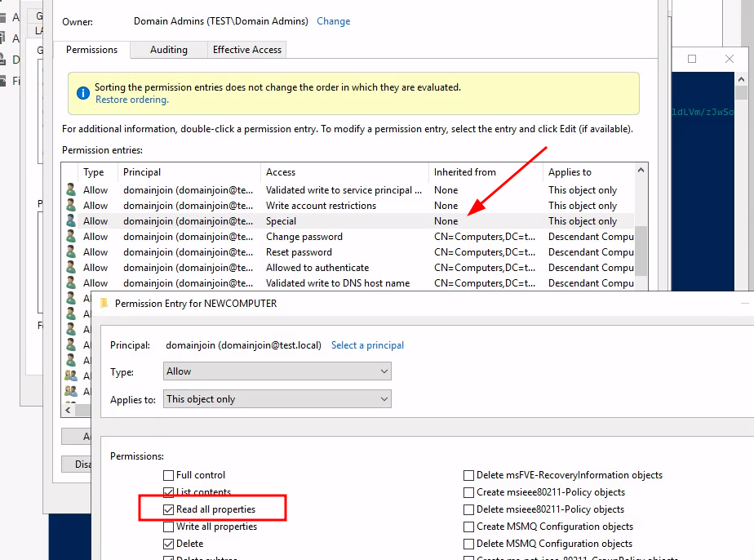Viewport: 754px width, 560px height.
Task: Switch to the Effective Access tab
Action: pos(246,50)
